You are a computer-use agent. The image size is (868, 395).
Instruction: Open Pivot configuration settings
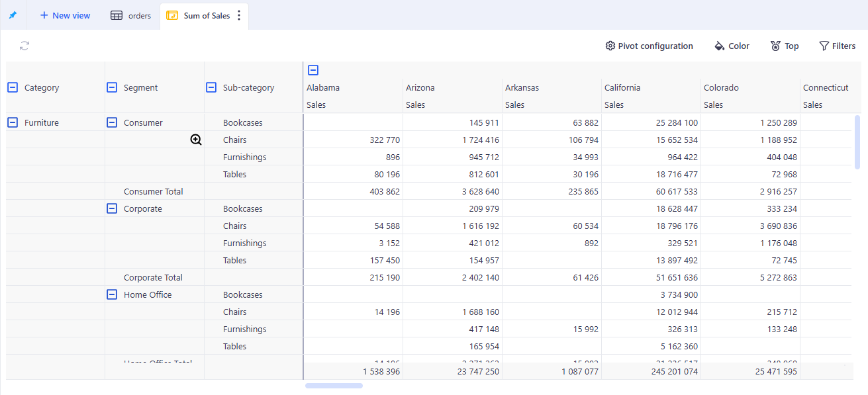[649, 46]
